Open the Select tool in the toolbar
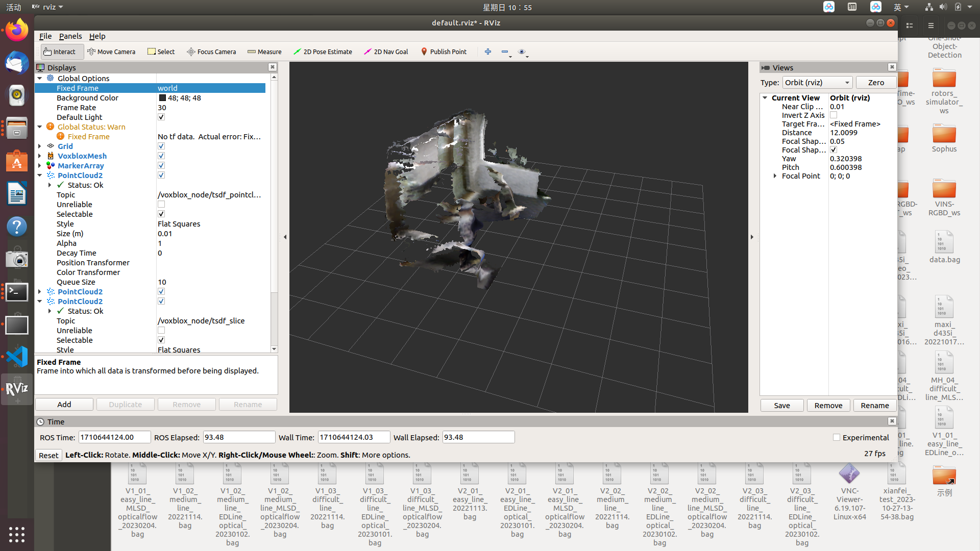The height and width of the screenshot is (551, 980). pyautogui.click(x=161, y=52)
